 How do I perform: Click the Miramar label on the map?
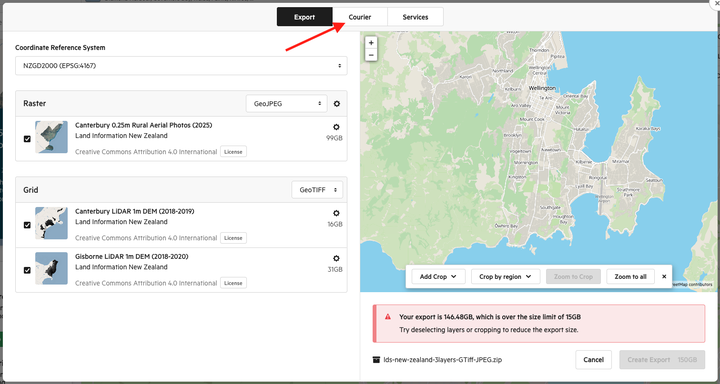(621, 162)
